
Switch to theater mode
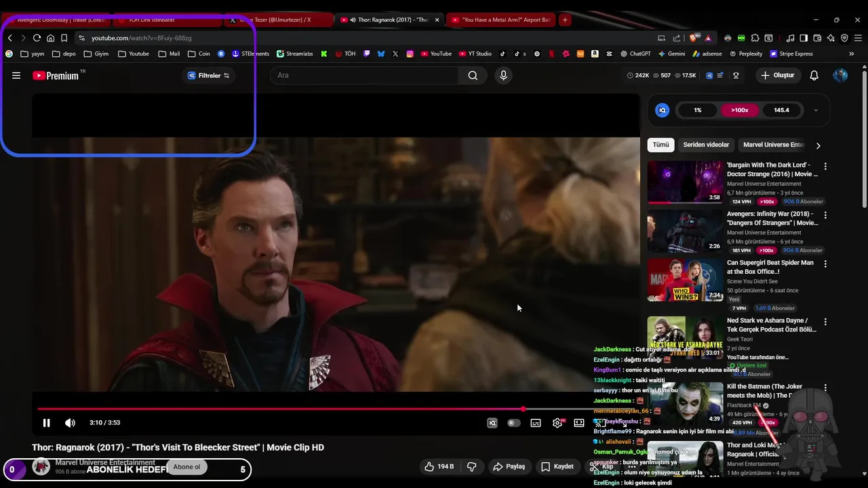point(579,423)
